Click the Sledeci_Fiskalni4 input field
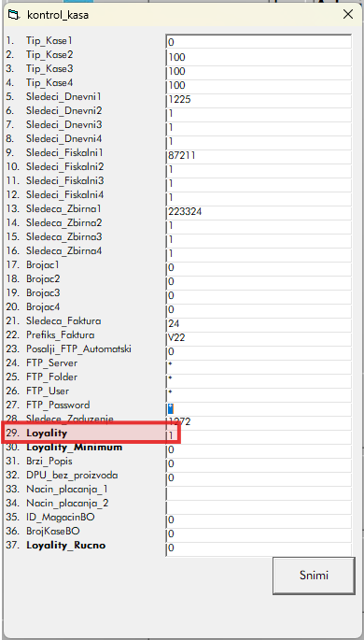364x640 pixels. (x=259, y=197)
